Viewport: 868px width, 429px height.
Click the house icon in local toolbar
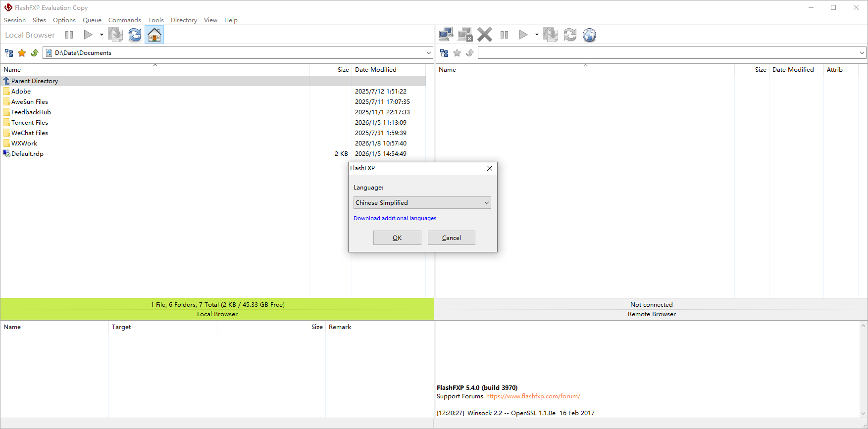(154, 35)
